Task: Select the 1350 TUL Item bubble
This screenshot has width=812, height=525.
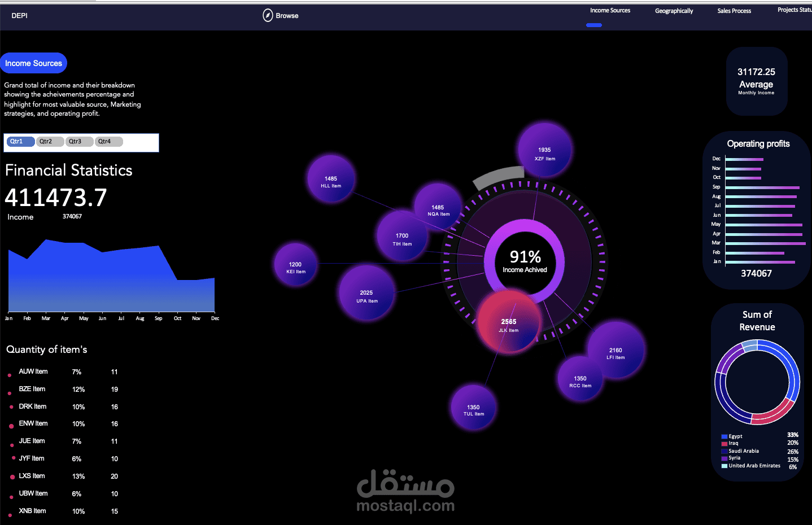Action: click(473, 408)
